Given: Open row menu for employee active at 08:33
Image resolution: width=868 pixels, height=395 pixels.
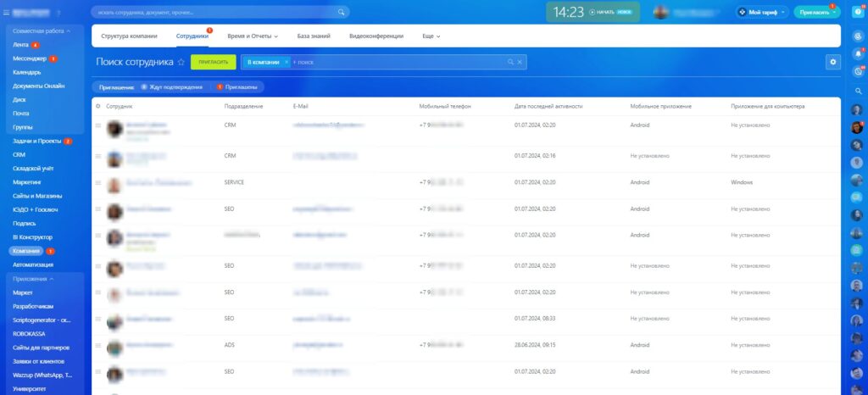Looking at the screenshot, I should pos(98,320).
